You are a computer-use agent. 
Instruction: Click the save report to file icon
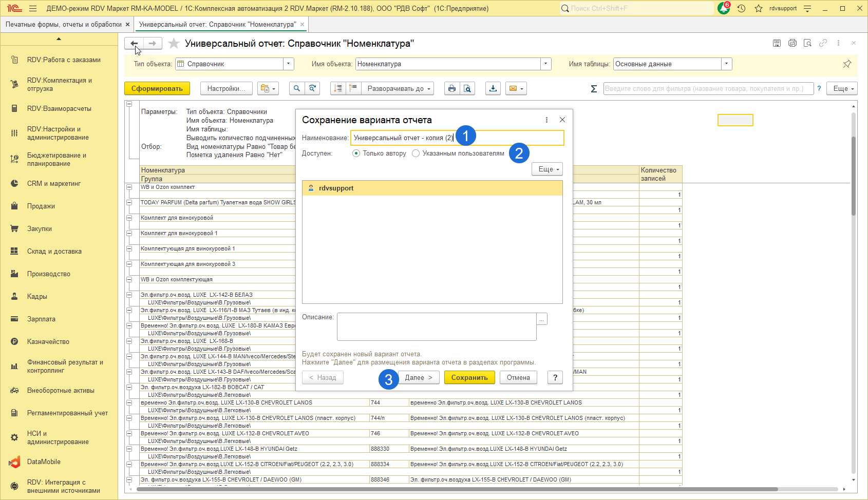click(493, 89)
